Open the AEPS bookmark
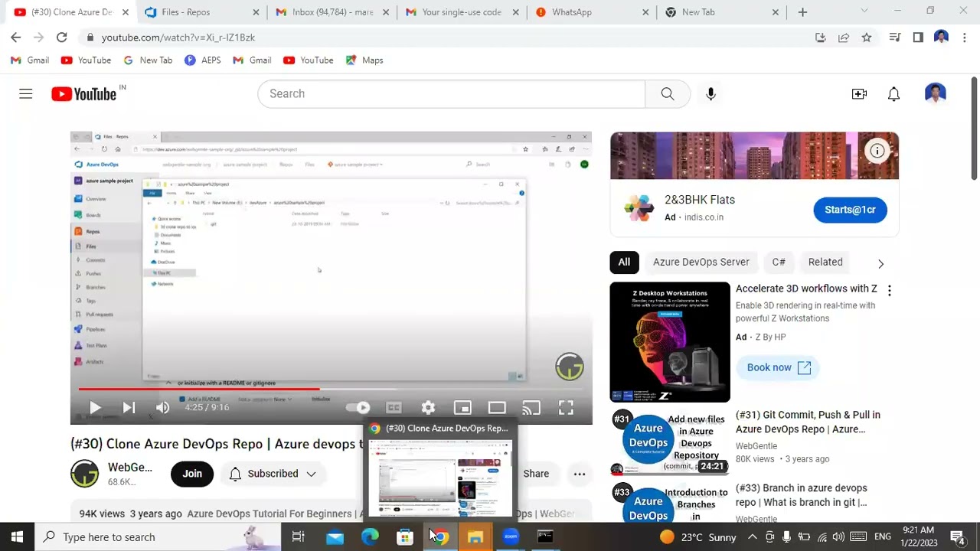This screenshot has width=980, height=551. 203,60
